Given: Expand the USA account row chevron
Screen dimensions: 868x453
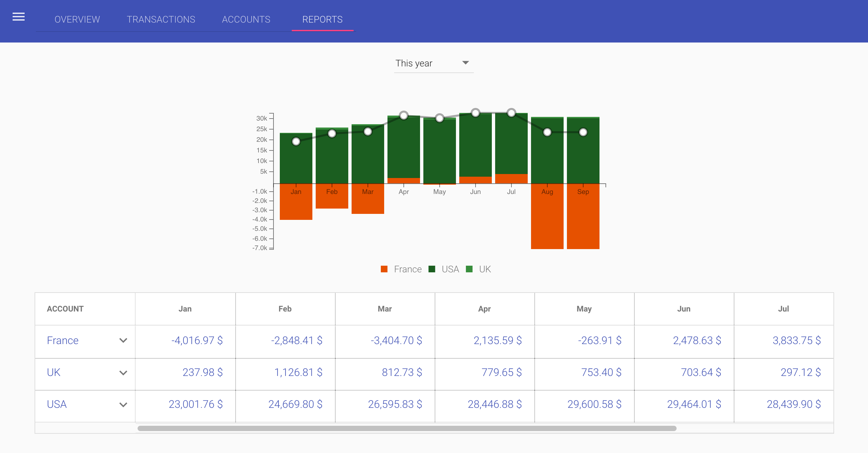Looking at the screenshot, I should point(123,405).
